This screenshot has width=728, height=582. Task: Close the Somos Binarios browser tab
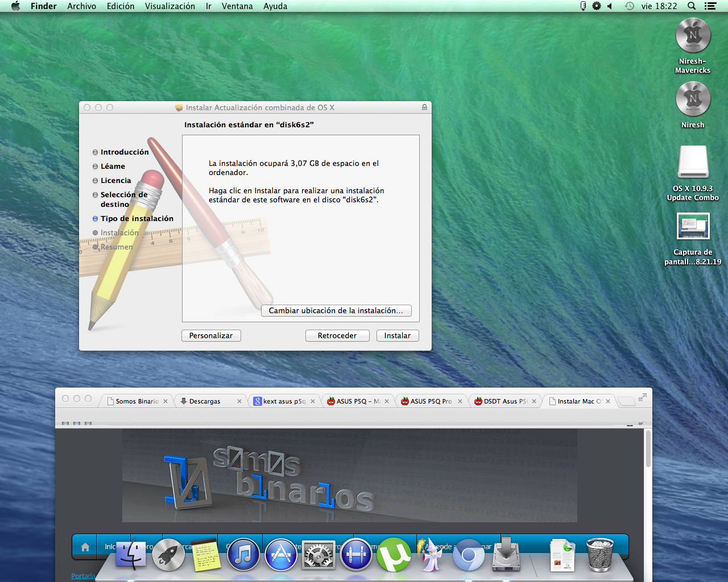[x=166, y=401]
